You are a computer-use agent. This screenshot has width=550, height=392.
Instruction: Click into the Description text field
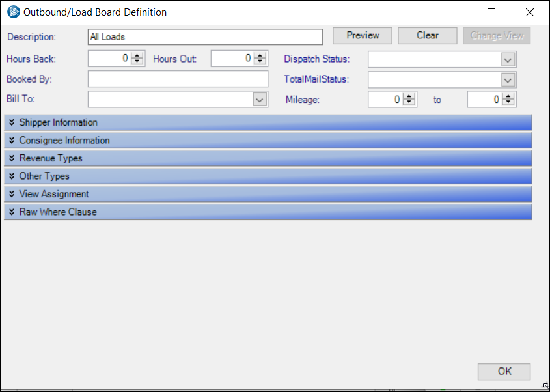[205, 37]
